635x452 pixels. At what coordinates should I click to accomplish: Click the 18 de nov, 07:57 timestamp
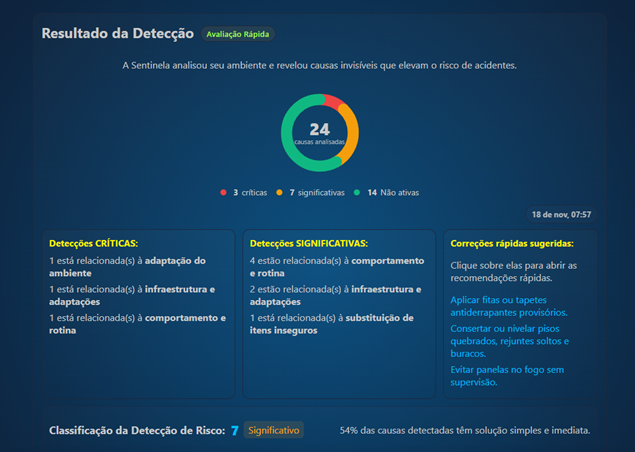[561, 214]
